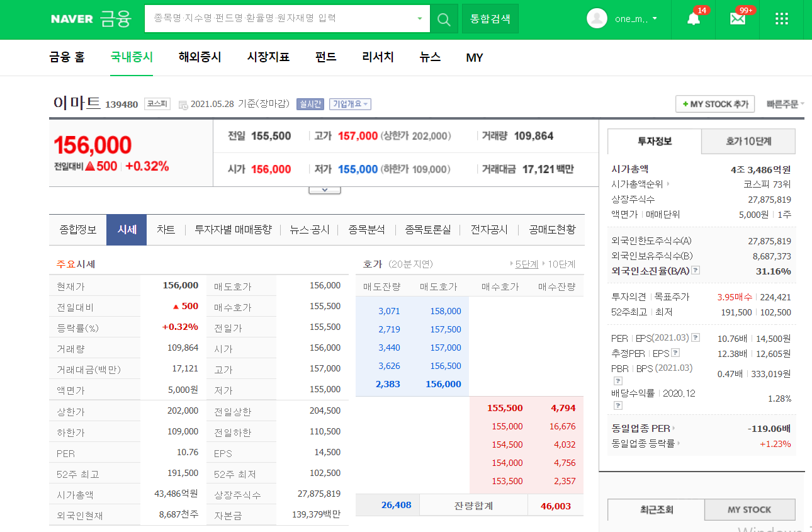Viewport: 812px width, 532px height.
Task: Open the 리서치 menu
Action: pos(378,57)
